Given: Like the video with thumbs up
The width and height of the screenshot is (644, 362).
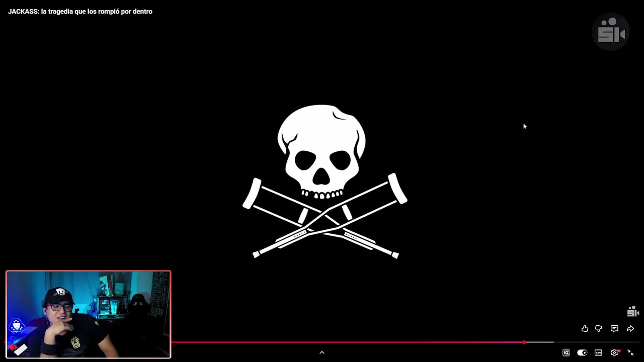Looking at the screenshot, I should (x=585, y=328).
